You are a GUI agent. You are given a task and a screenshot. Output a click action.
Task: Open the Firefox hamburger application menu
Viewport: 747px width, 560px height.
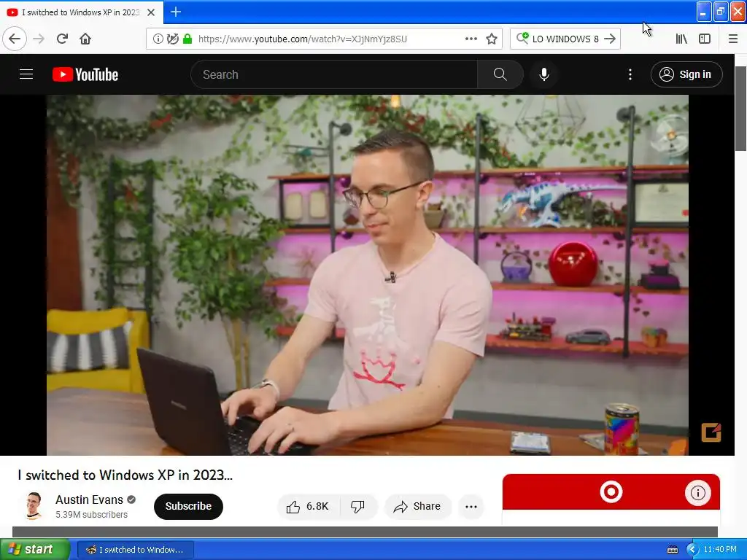732,39
